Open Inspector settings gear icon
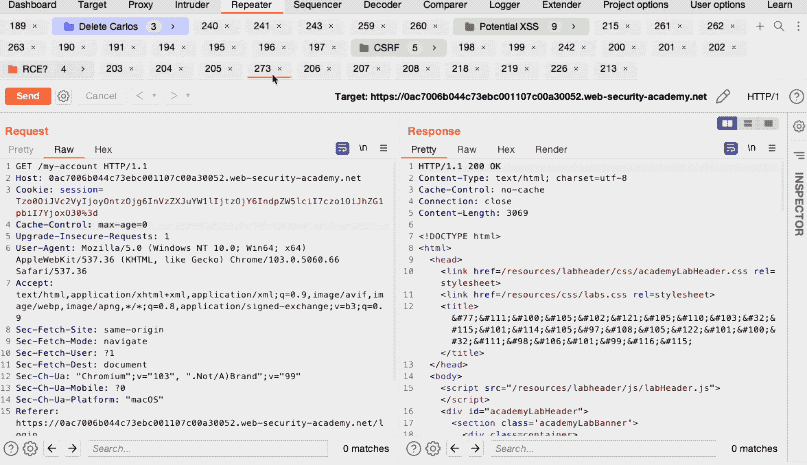 click(799, 126)
